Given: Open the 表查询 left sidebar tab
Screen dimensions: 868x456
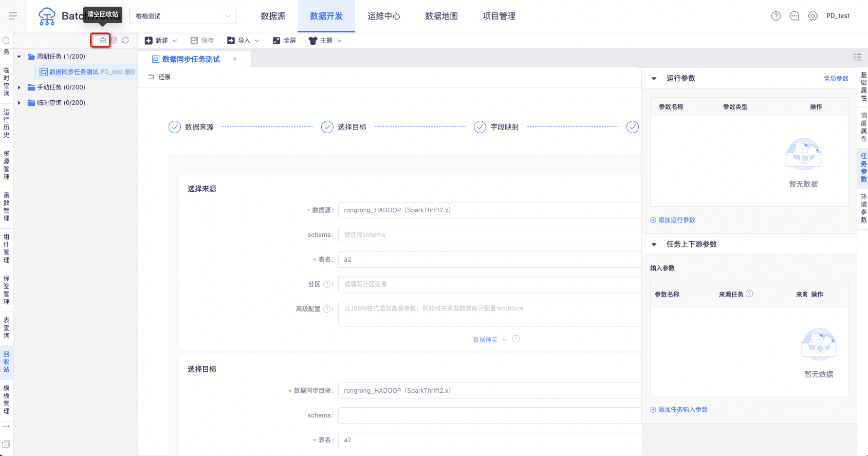Looking at the screenshot, I should click(6, 328).
